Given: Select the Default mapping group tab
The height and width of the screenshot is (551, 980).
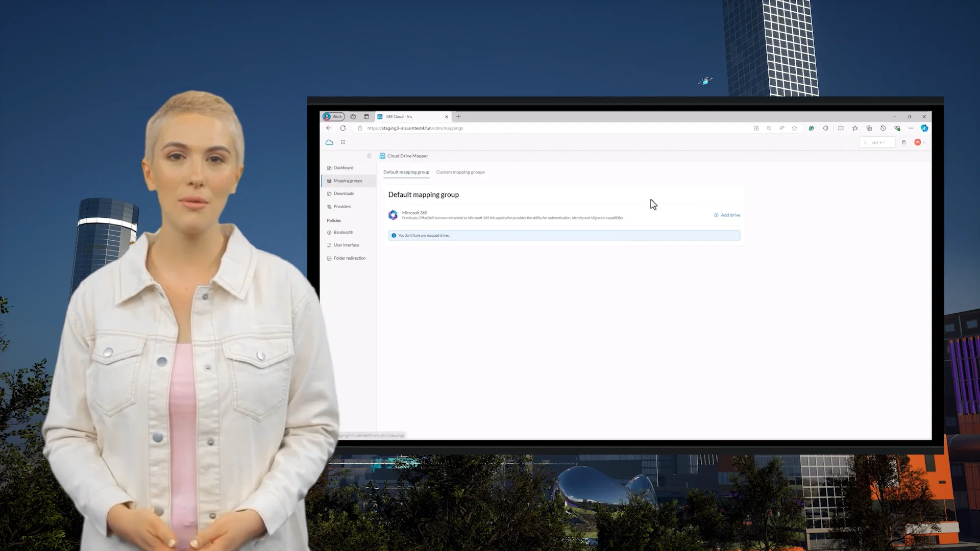Looking at the screenshot, I should coord(406,172).
